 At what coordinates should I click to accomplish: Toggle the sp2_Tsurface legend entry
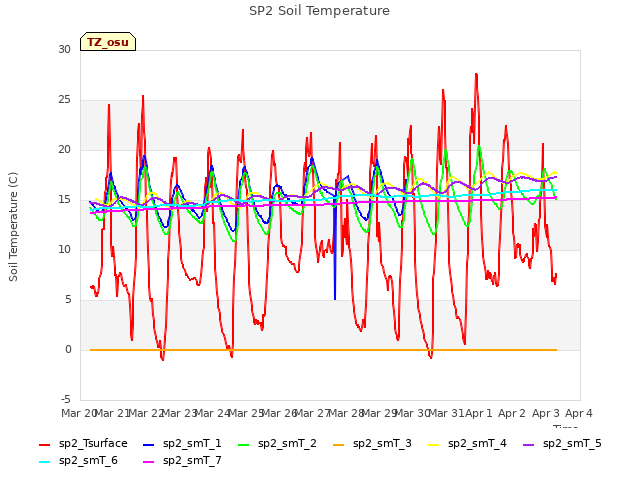[83, 444]
